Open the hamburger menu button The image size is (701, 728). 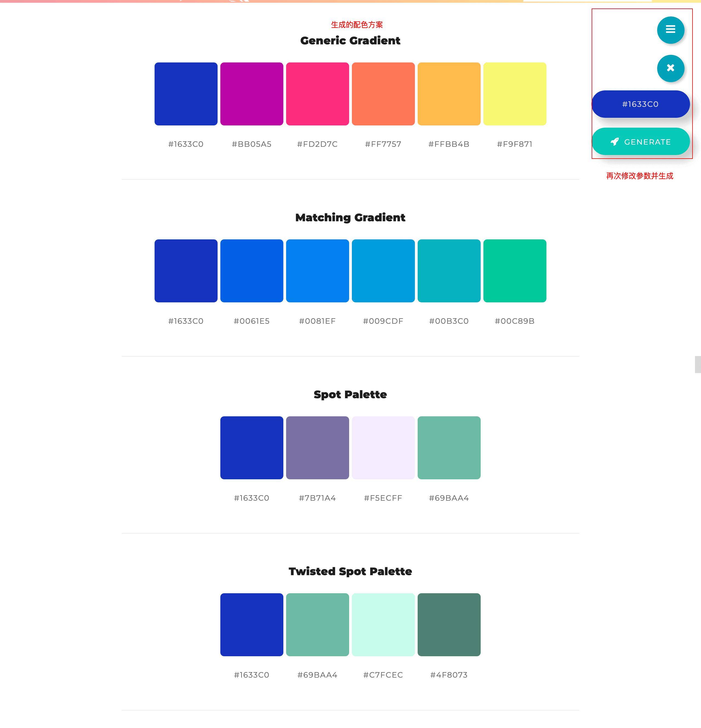pyautogui.click(x=670, y=30)
